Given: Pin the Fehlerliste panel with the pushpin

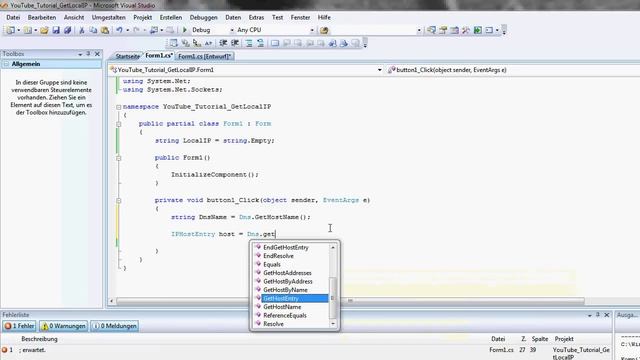Looking at the screenshot, I should click(598, 315).
